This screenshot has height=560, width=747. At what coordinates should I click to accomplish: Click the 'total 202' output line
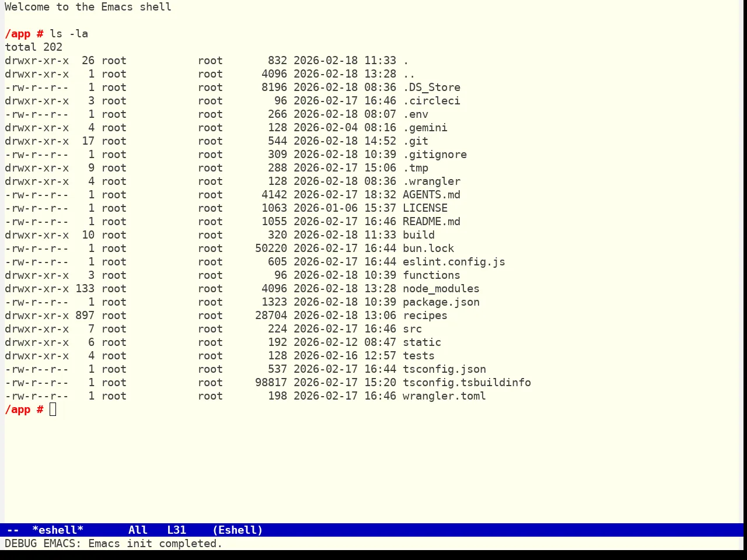pos(33,47)
